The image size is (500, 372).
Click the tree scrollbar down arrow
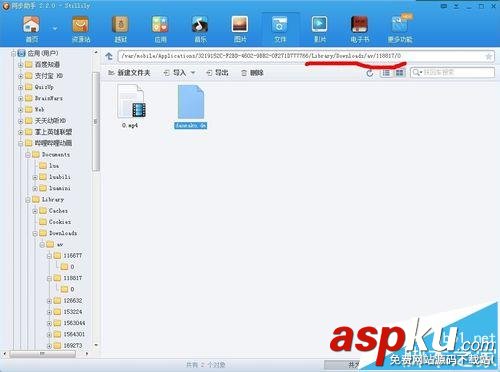pyautogui.click(x=96, y=345)
